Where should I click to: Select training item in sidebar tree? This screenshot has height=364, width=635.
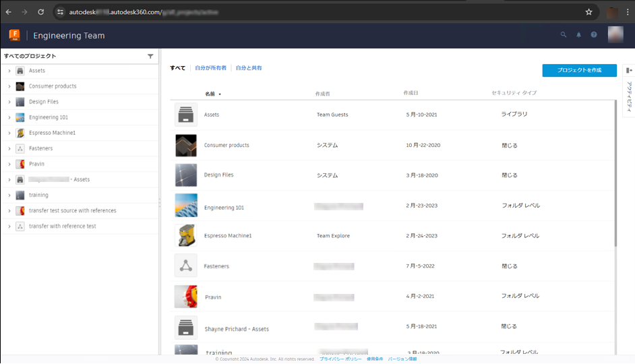38,195
